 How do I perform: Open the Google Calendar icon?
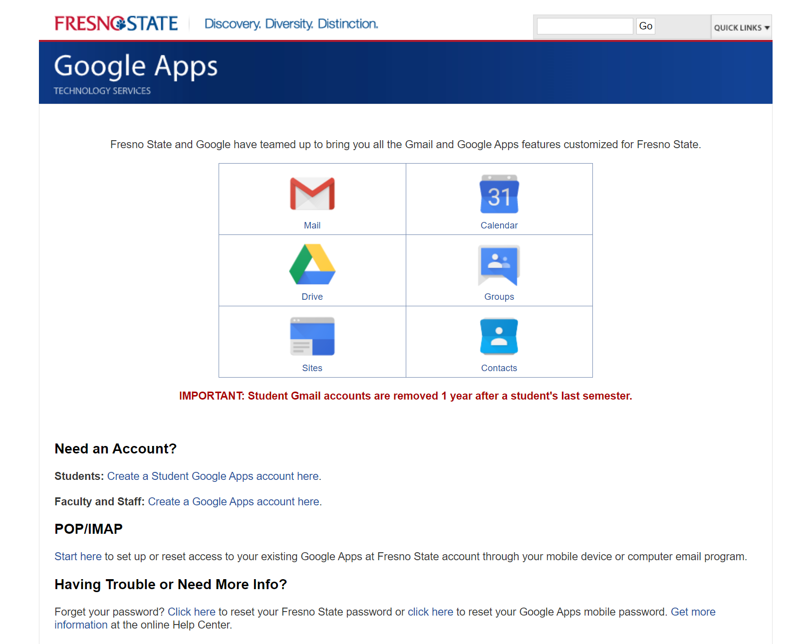(x=499, y=194)
